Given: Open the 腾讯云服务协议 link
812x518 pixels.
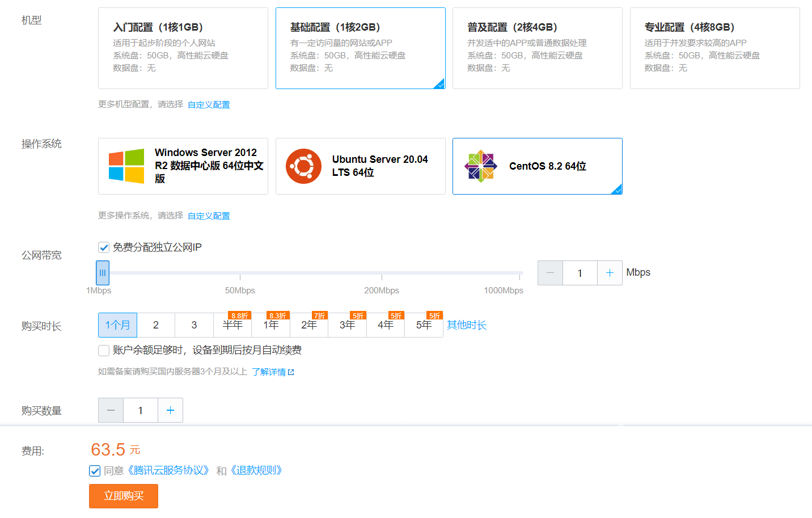Looking at the screenshot, I should point(168,470).
